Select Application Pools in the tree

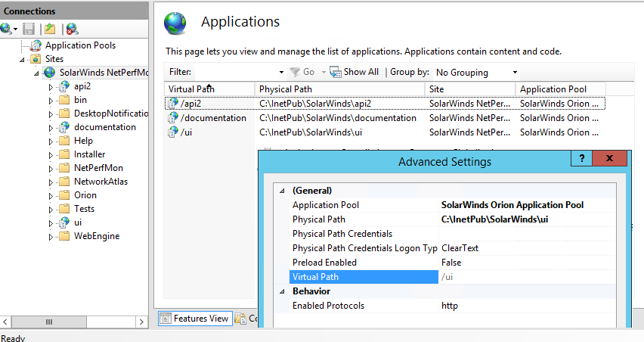(x=80, y=45)
